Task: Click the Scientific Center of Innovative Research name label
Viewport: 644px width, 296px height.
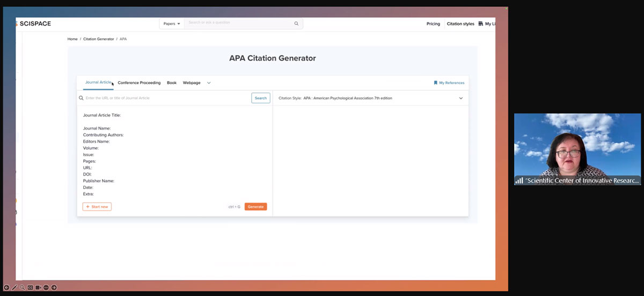Action: click(x=582, y=181)
